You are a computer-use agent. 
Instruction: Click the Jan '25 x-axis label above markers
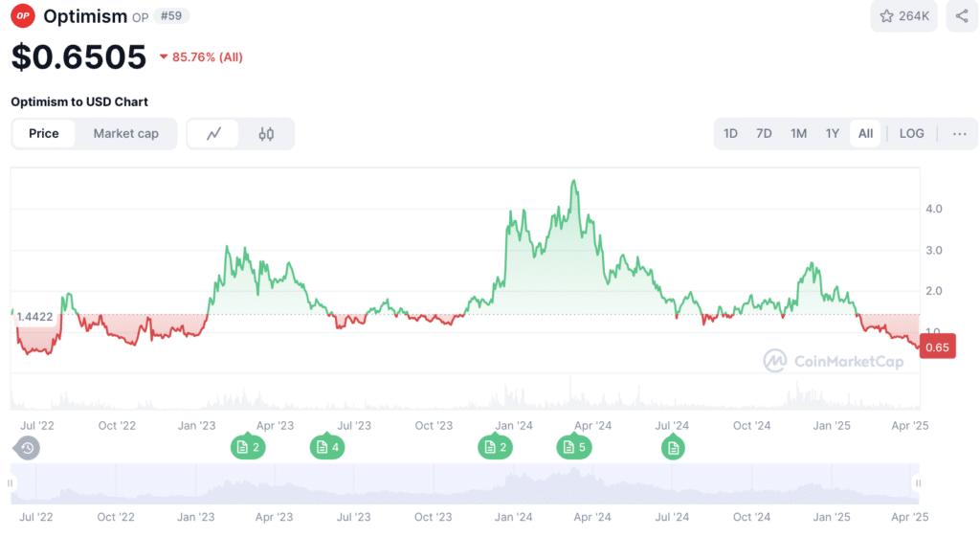click(832, 426)
